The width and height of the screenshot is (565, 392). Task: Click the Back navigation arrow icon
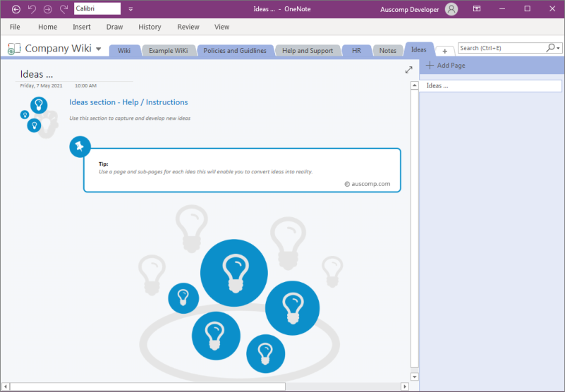16,9
